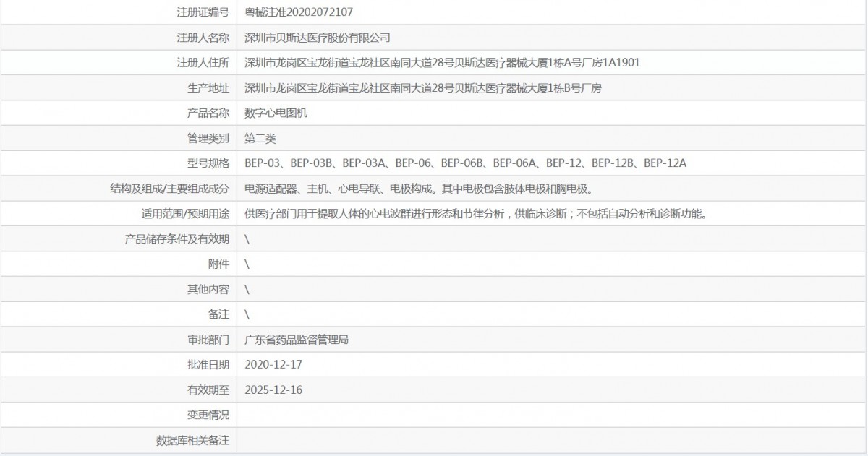Click the 审批部门 label
This screenshot has height=456, width=868.
pyautogui.click(x=208, y=340)
